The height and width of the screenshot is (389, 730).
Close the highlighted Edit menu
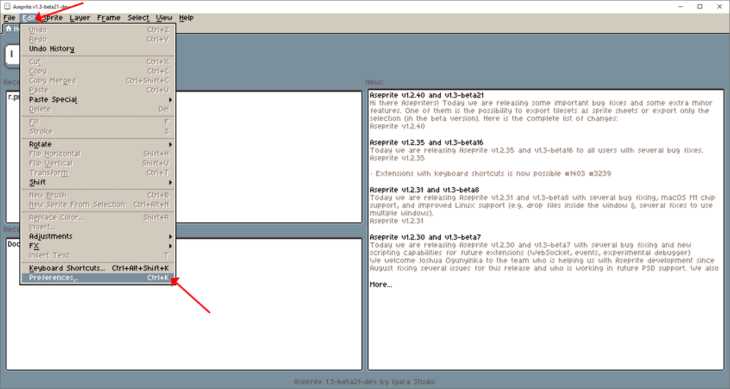(x=29, y=18)
